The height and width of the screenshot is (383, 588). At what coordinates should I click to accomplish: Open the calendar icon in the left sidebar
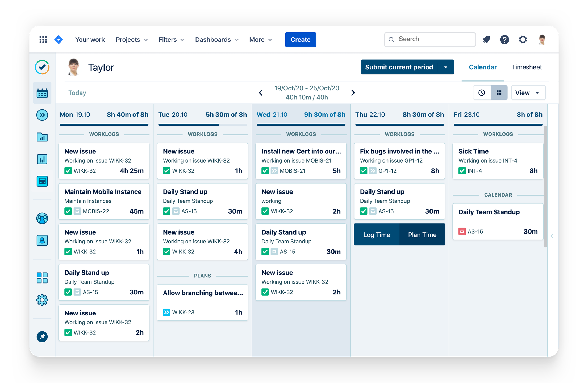coord(42,93)
